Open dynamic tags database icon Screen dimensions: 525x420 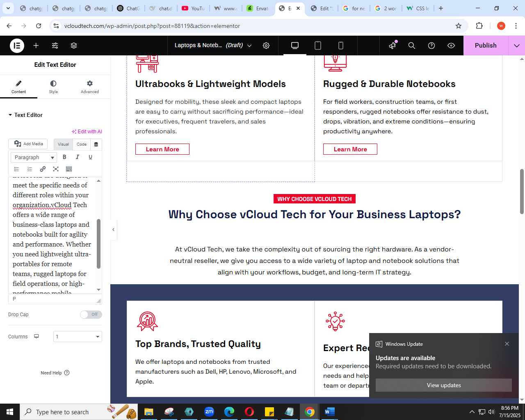96,144
